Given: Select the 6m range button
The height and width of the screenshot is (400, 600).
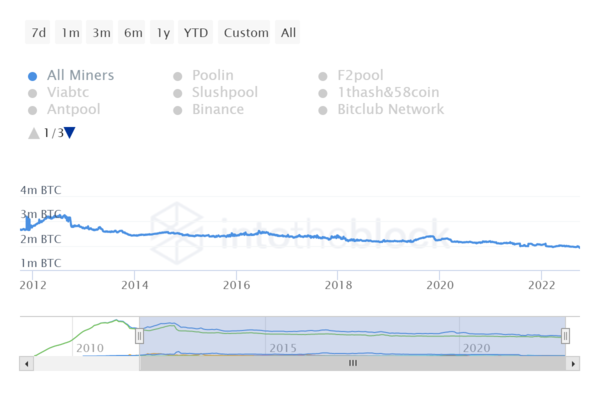Looking at the screenshot, I should point(133,33).
